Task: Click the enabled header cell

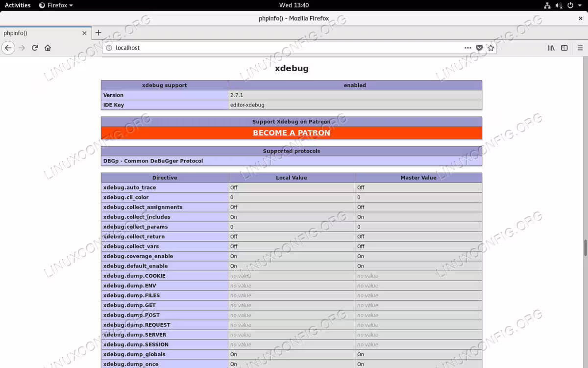Action: (355, 85)
